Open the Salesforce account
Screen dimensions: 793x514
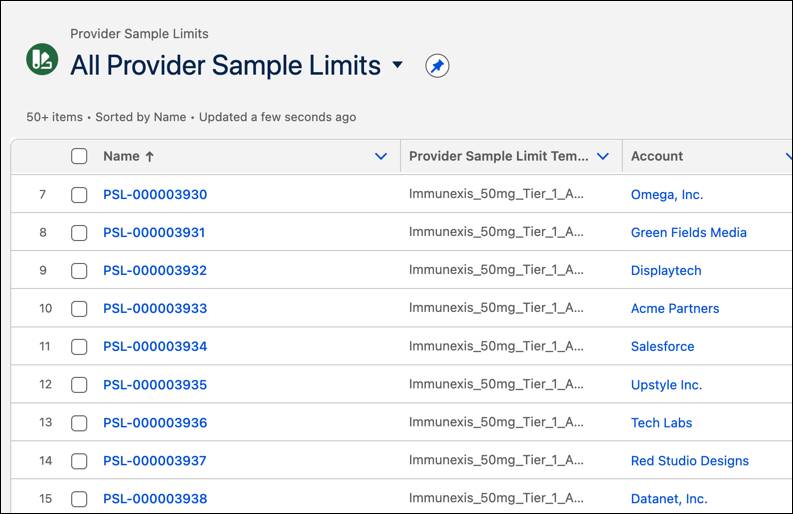tap(663, 347)
